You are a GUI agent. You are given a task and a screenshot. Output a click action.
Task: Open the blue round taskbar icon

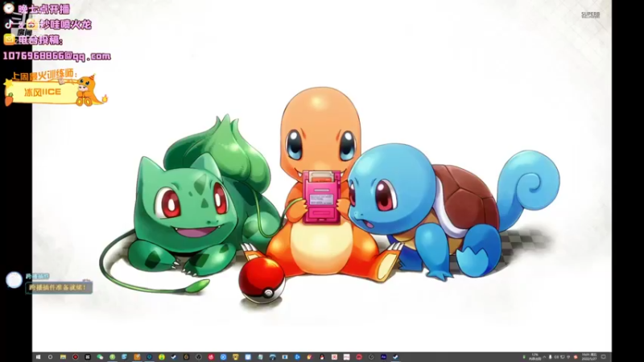tap(224, 357)
